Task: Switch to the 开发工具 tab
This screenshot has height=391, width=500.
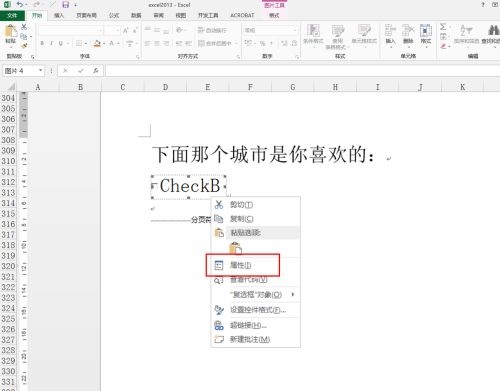Action: coord(208,15)
